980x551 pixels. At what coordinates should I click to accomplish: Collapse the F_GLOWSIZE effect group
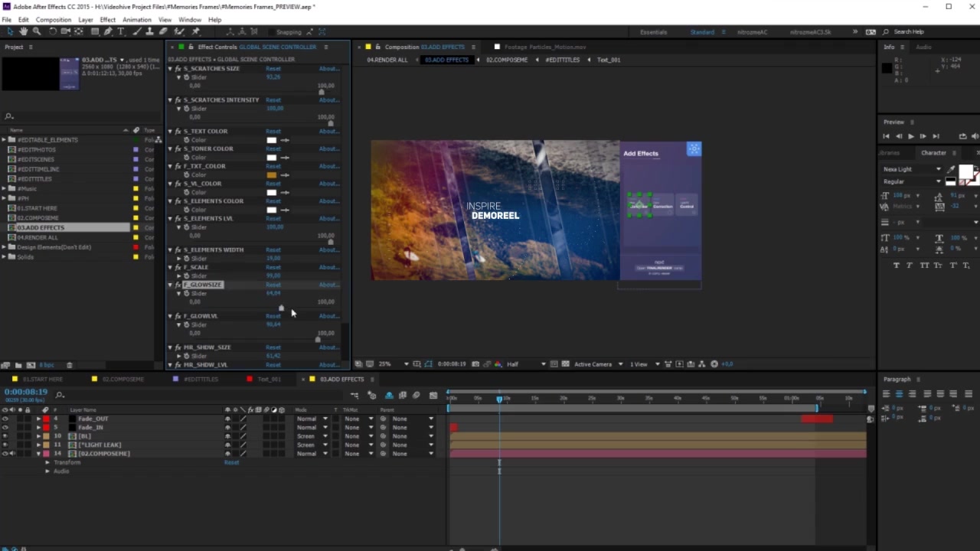pos(170,285)
